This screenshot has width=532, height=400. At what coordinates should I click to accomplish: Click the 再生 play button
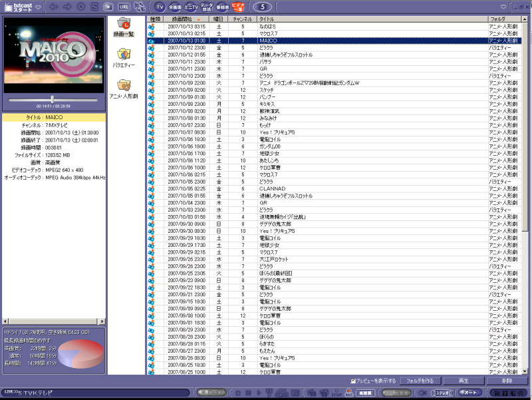(464, 381)
